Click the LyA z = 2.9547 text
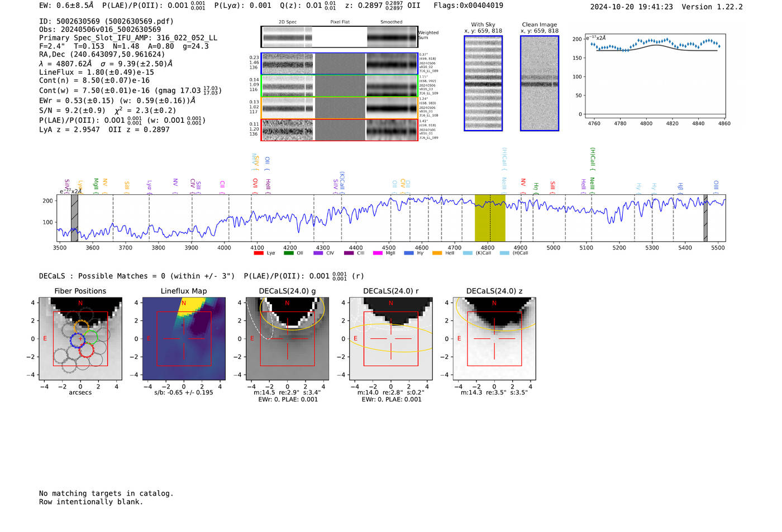This screenshot has width=782, height=532. tap(69, 130)
